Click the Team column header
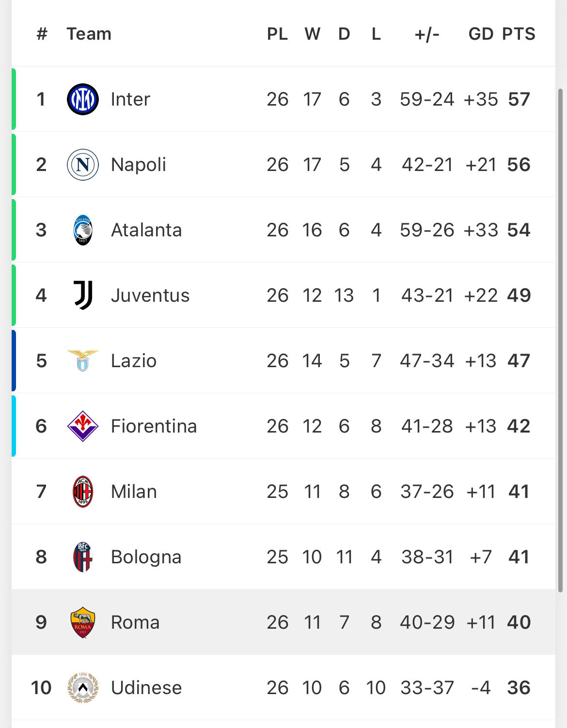The image size is (567, 728). (89, 34)
